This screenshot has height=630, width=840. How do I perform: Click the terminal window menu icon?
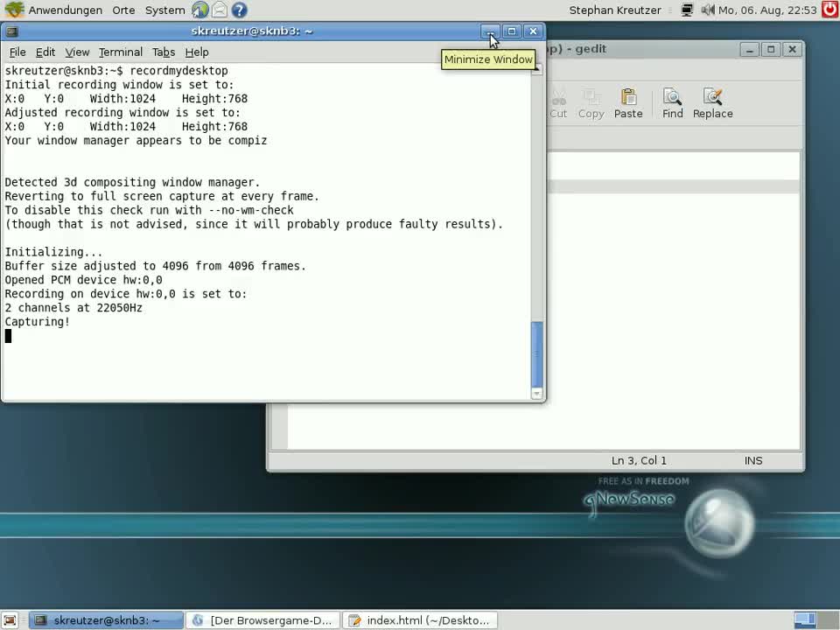click(x=11, y=31)
